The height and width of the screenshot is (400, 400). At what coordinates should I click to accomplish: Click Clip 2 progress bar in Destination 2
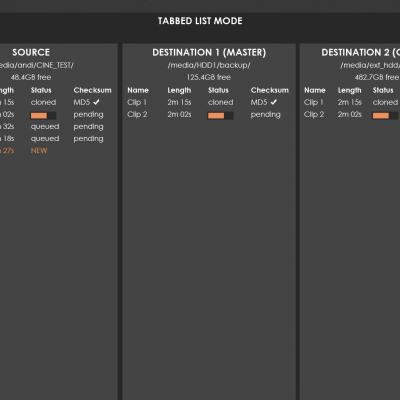click(385, 116)
